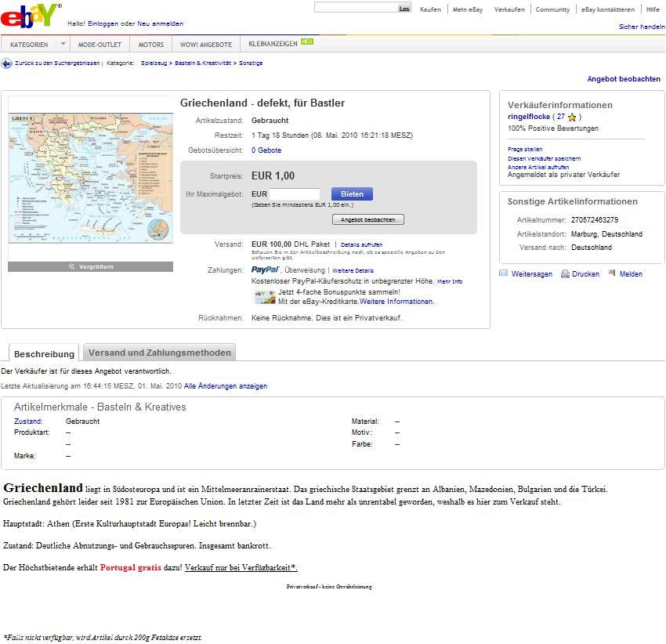
Task: Click the Melden flag icon
Action: 612,273
